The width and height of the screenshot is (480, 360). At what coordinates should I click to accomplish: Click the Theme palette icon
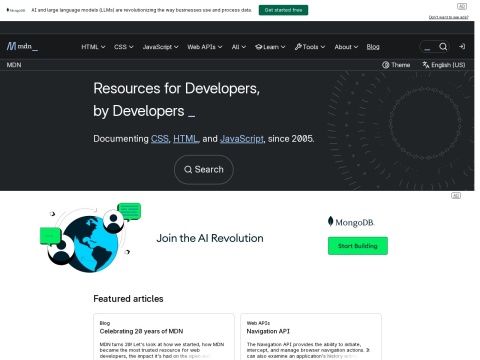coord(386,65)
